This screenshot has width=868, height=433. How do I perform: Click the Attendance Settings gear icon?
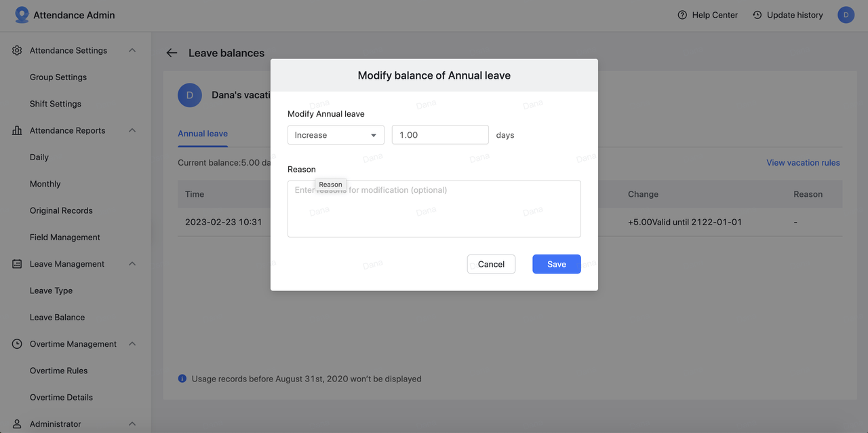pyautogui.click(x=17, y=50)
